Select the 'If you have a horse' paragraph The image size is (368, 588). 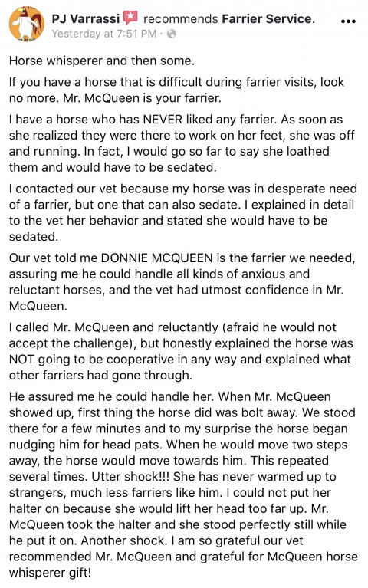(176, 90)
